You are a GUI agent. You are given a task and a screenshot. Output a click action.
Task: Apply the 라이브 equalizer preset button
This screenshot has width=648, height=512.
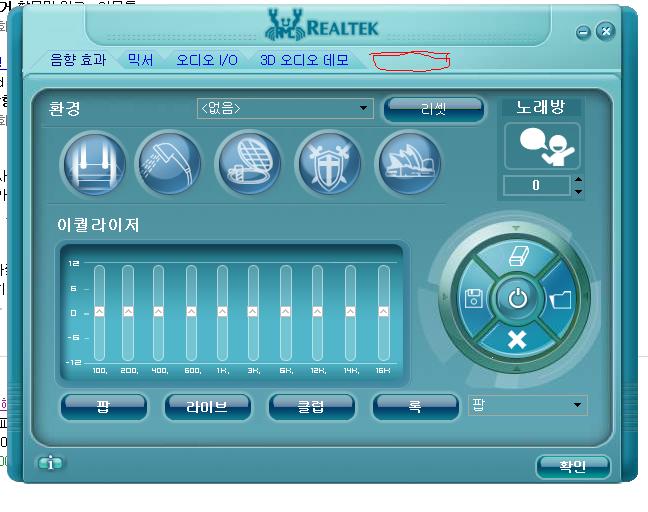coord(207,407)
